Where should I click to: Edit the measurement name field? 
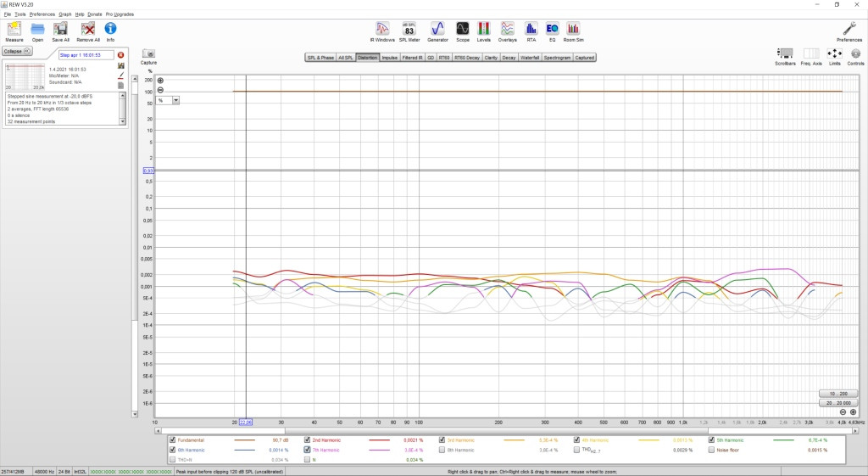[x=86, y=55]
